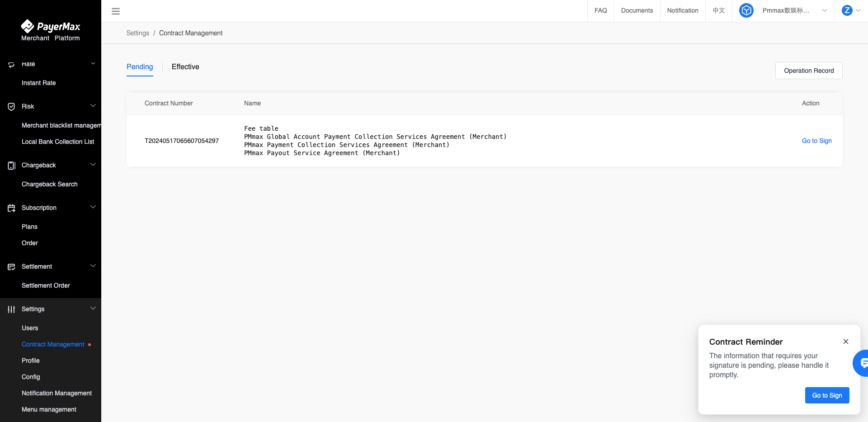Open Instant Rate in sidebar
This screenshot has width=868, height=422.
39,83
